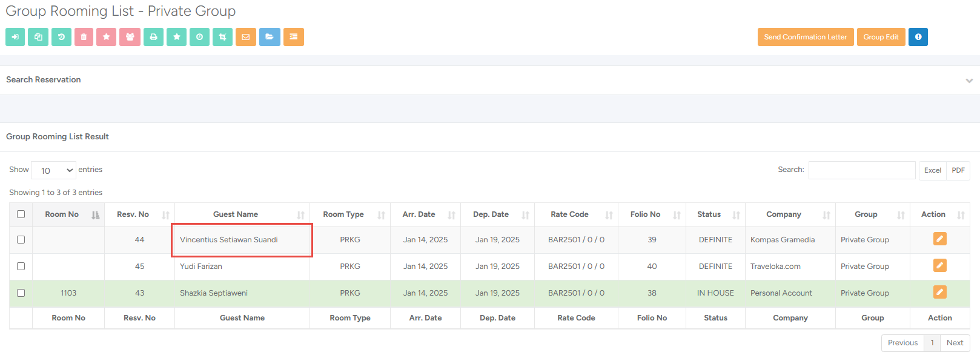980x358 pixels.
Task: Click the green check-in arrow icon
Action: (x=15, y=37)
